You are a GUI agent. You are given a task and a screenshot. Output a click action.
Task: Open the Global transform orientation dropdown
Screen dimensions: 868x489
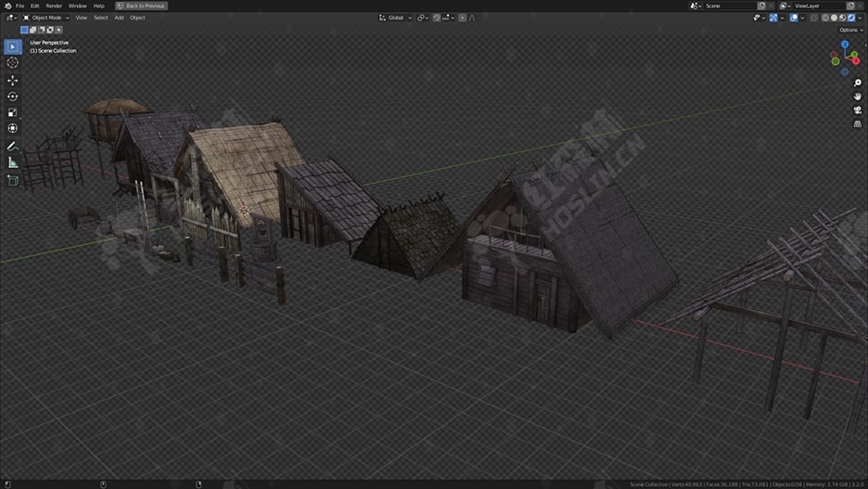(x=395, y=18)
